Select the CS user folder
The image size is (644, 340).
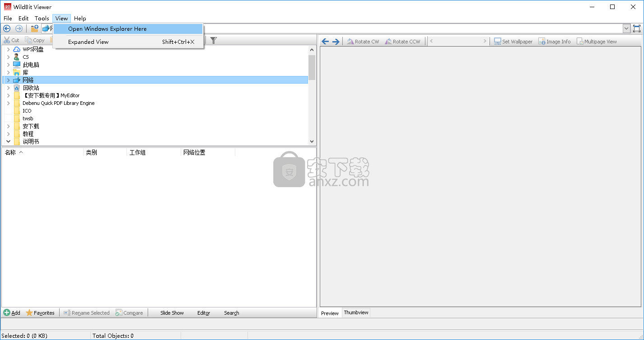coord(25,57)
